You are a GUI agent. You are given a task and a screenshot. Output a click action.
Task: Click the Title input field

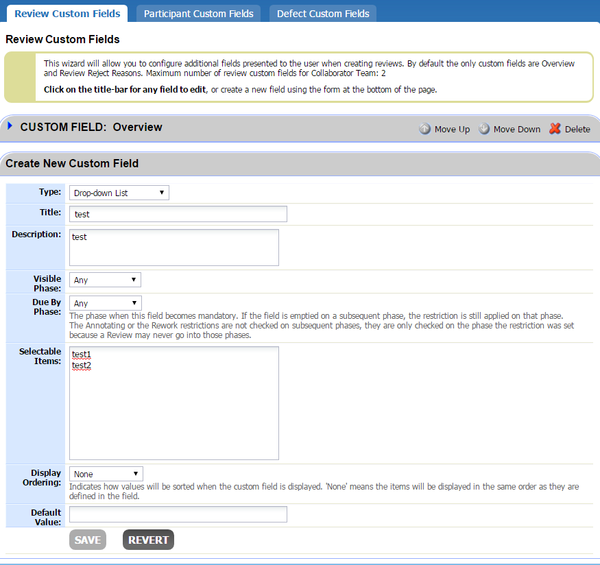pyautogui.click(x=178, y=214)
